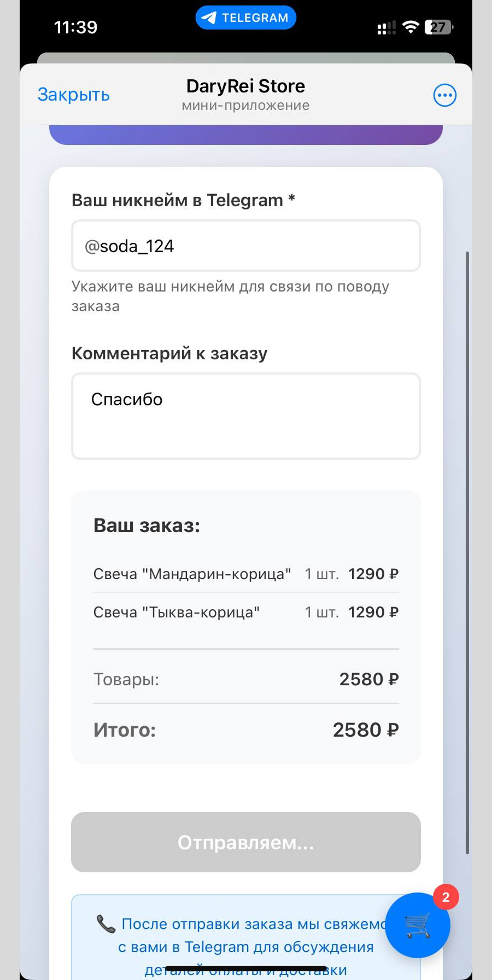Tap the Итого total amount 2580 ₽
The image size is (492, 980).
click(365, 730)
